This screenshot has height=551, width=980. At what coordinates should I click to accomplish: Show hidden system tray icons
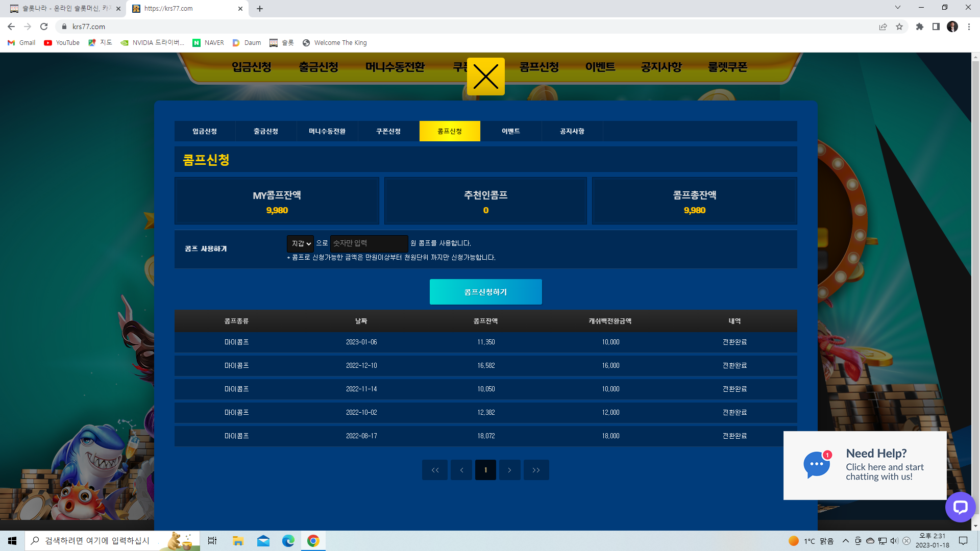pos(846,541)
